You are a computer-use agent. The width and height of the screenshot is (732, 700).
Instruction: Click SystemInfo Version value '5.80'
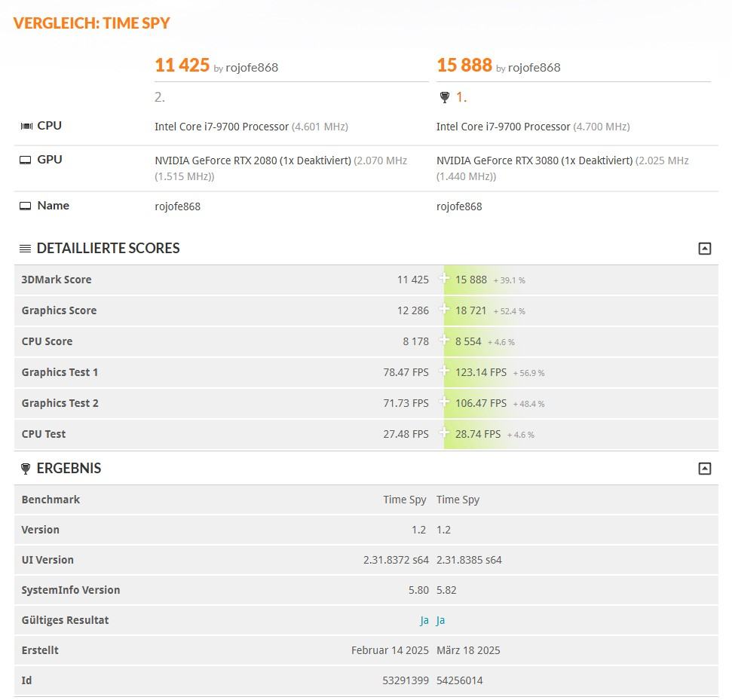point(418,590)
